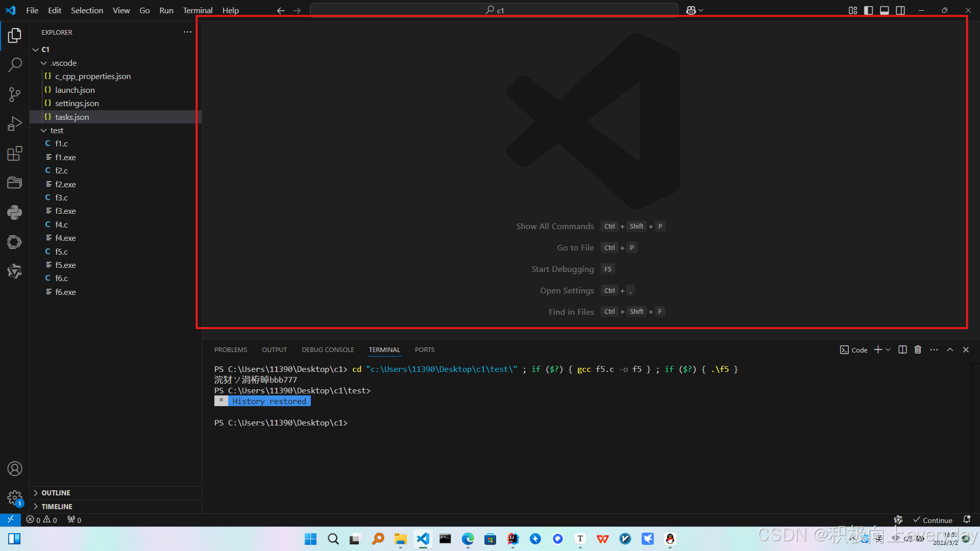
Task: Kill the terminal with trash icon
Action: [918, 350]
